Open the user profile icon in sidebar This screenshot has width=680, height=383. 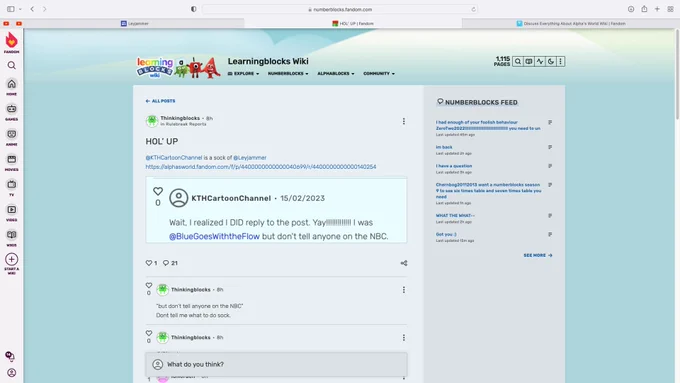coord(12,373)
